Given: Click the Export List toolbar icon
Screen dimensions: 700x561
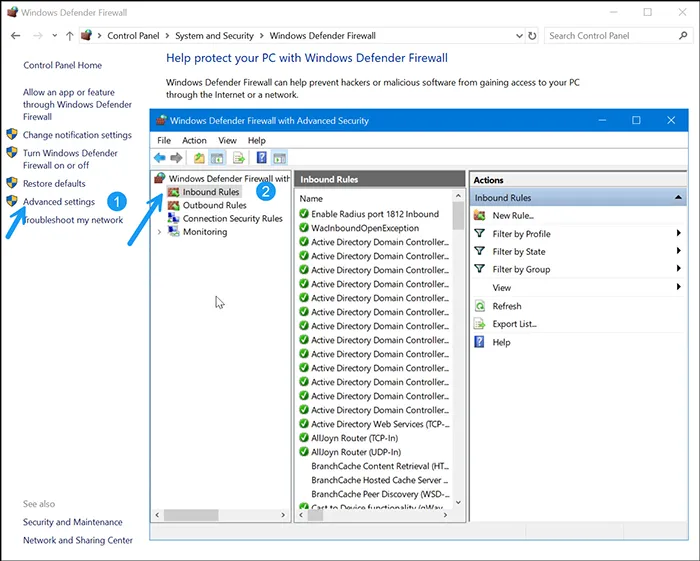Looking at the screenshot, I should pyautogui.click(x=239, y=158).
